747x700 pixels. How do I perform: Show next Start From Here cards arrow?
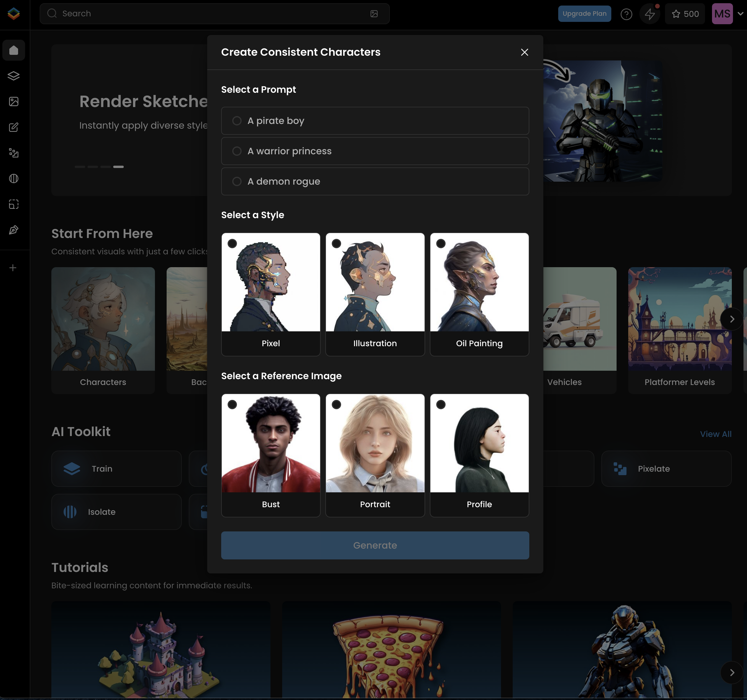click(x=732, y=319)
